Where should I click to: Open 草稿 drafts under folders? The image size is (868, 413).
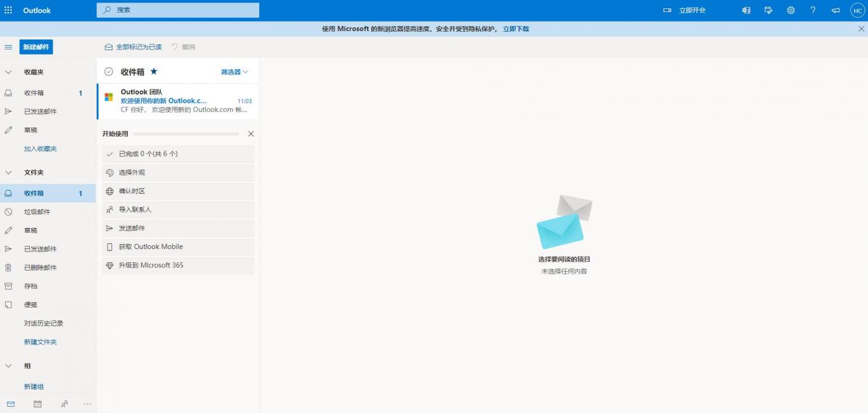click(x=48, y=230)
